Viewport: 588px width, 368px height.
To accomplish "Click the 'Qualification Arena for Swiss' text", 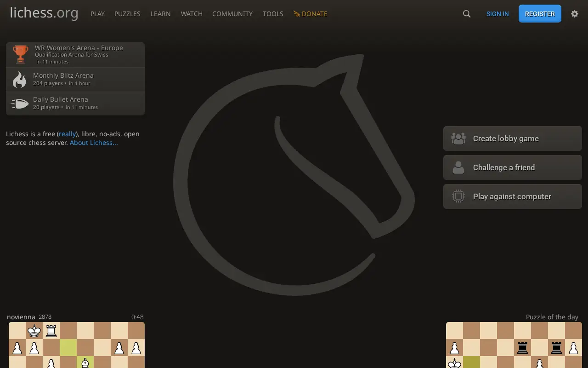I will 72,55.
